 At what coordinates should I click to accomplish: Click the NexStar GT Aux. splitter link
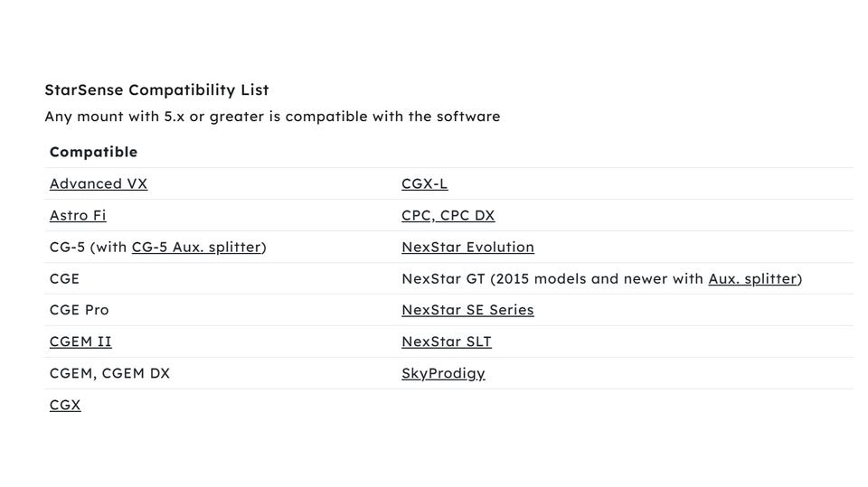click(751, 279)
